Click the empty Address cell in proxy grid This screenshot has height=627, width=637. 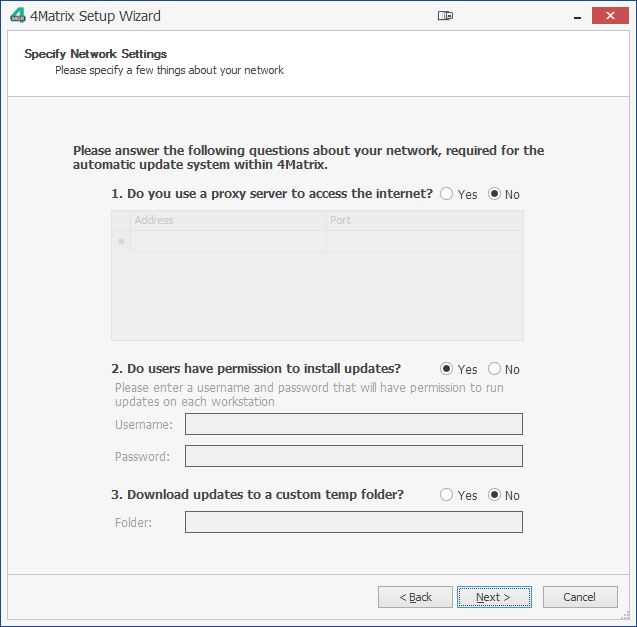tap(228, 241)
